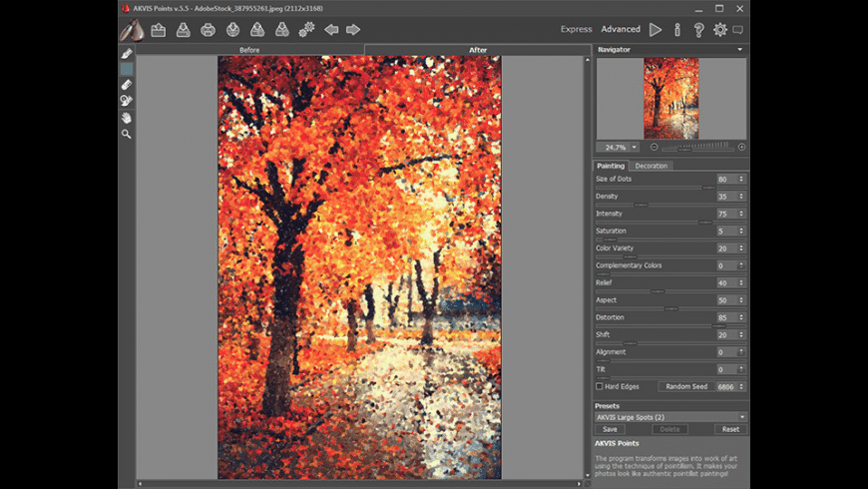Open the program info icon

coord(677,29)
